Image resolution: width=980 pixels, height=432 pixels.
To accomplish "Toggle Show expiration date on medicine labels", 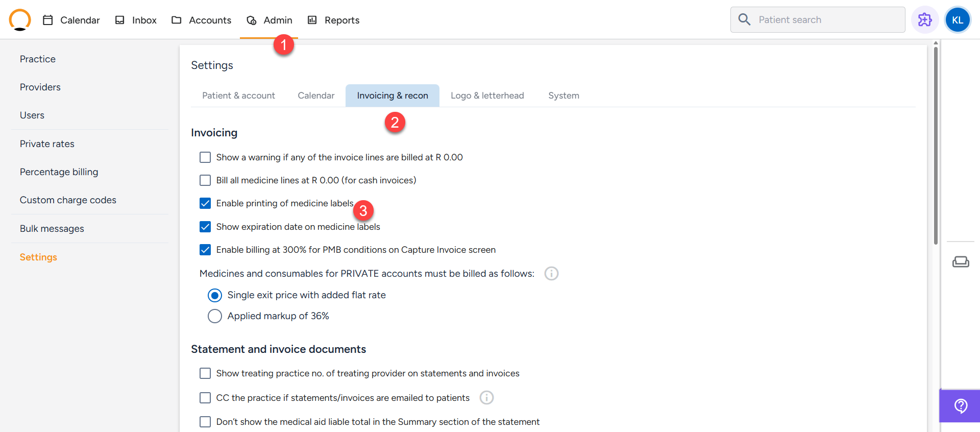I will click(x=205, y=227).
